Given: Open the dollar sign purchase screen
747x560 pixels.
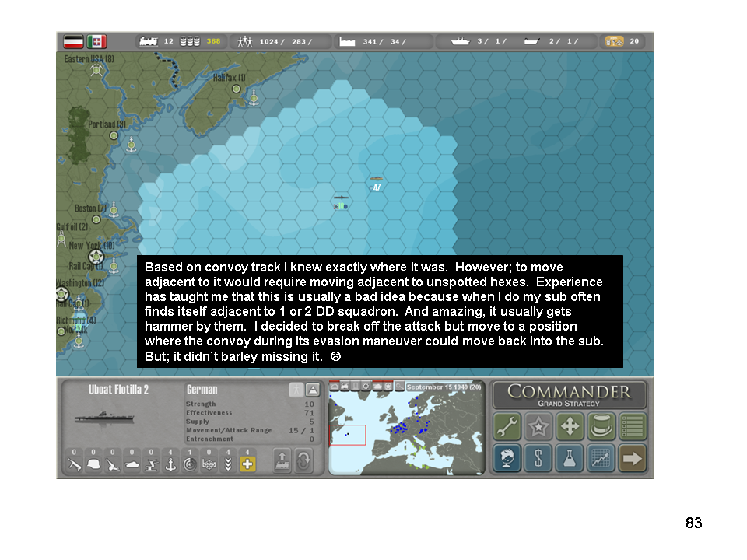Looking at the screenshot, I should pos(538,458).
